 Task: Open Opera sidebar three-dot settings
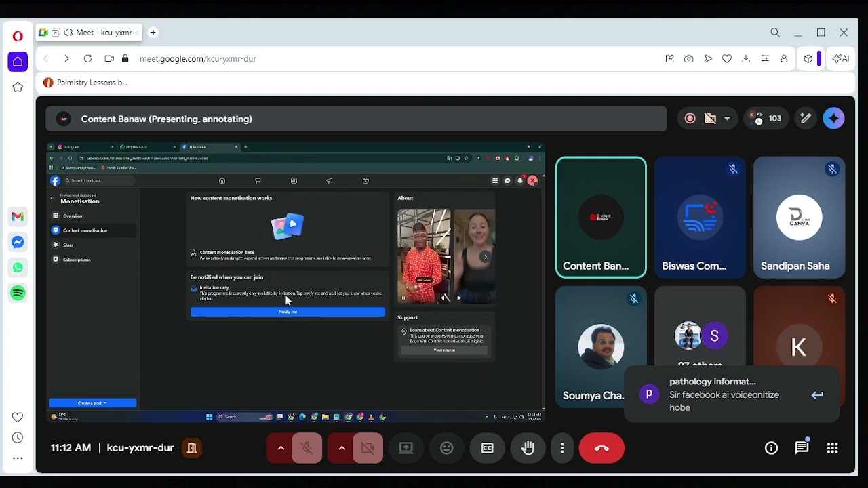[x=18, y=458]
